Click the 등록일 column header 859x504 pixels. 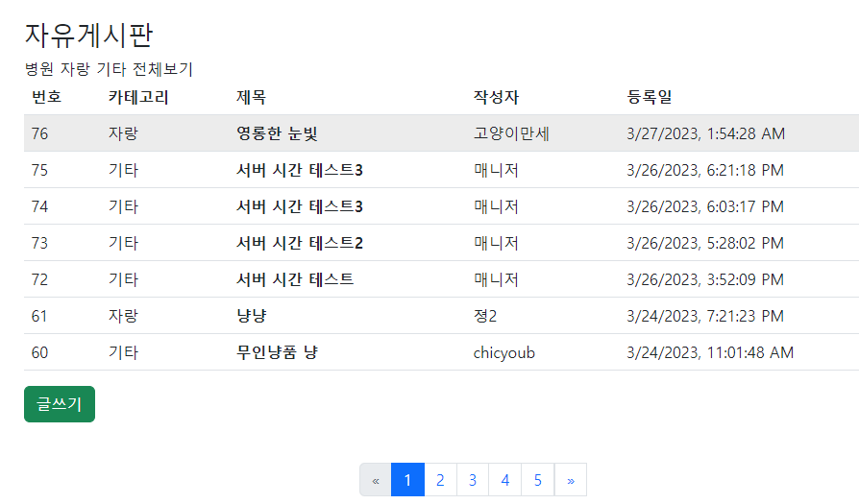[650, 97]
